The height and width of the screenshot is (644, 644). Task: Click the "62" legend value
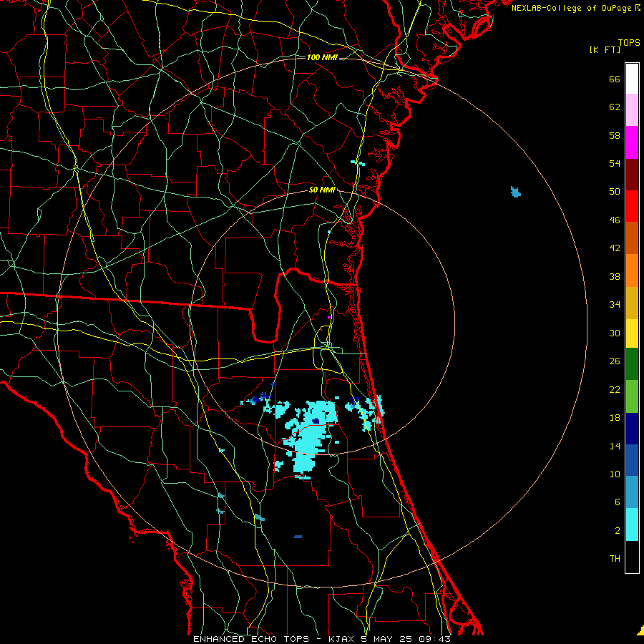pyautogui.click(x=615, y=107)
